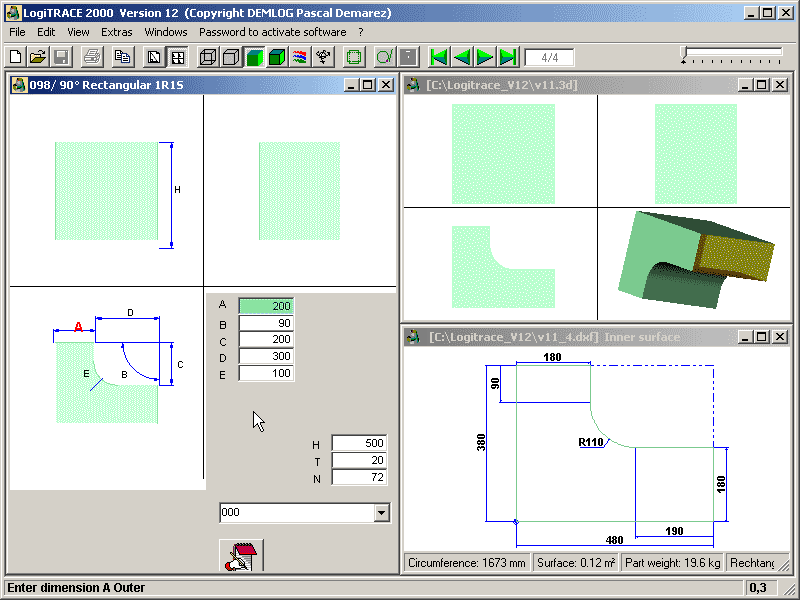Open the Windows menu
The image size is (800, 600).
pos(166,32)
